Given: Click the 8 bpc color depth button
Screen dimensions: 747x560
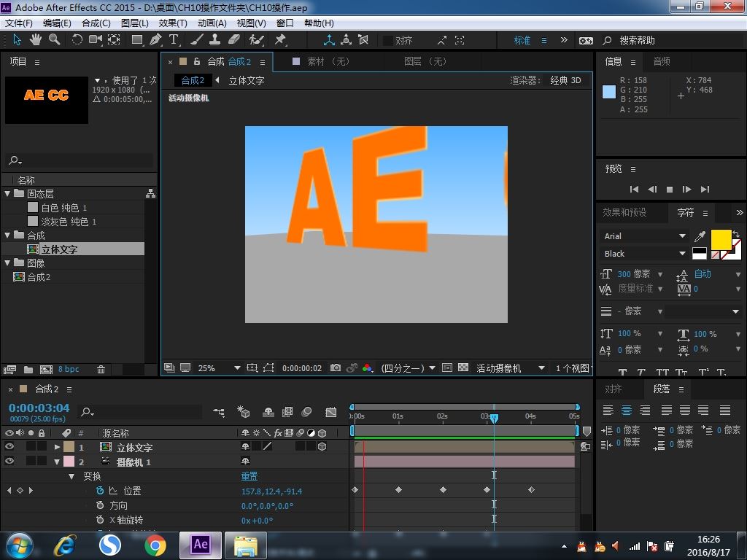Looking at the screenshot, I should point(69,369).
